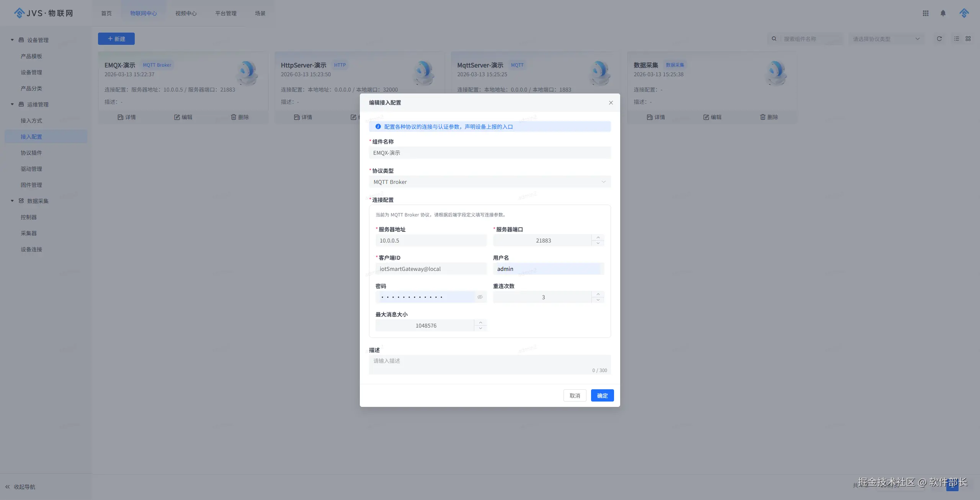Open the MQTT Broker protocol type dropdown
980x500 pixels.
(490, 182)
